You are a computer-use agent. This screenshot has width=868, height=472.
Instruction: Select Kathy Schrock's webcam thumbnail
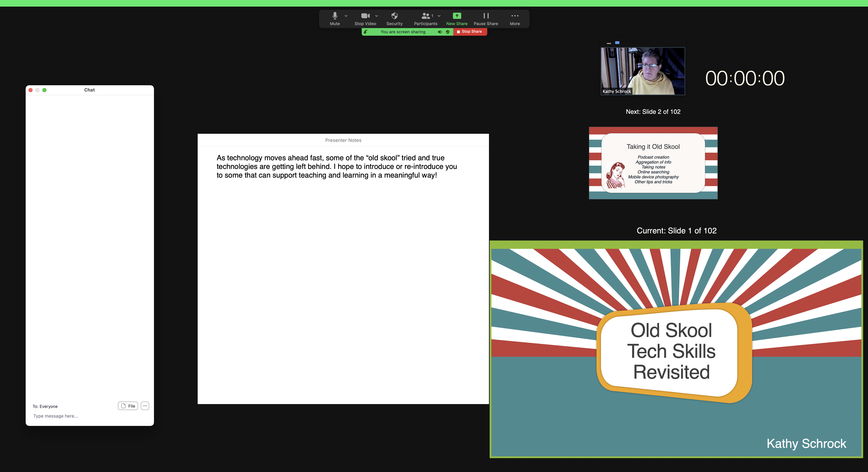[642, 71]
